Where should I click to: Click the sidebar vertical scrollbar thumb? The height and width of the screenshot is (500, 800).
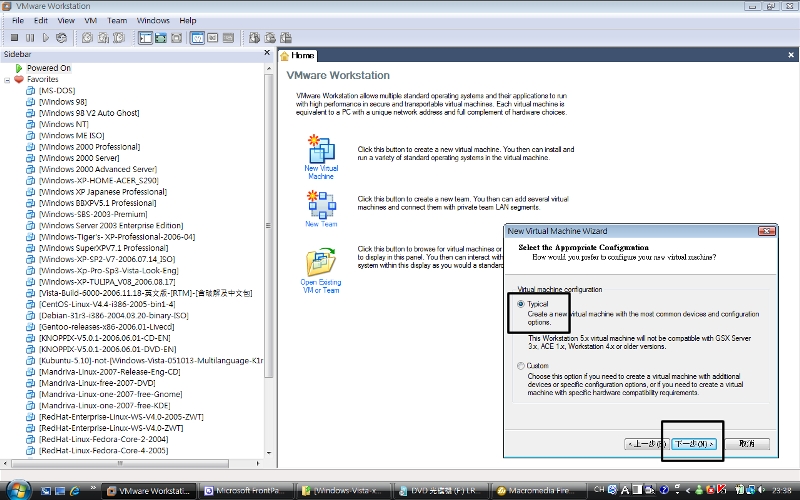click(x=269, y=226)
